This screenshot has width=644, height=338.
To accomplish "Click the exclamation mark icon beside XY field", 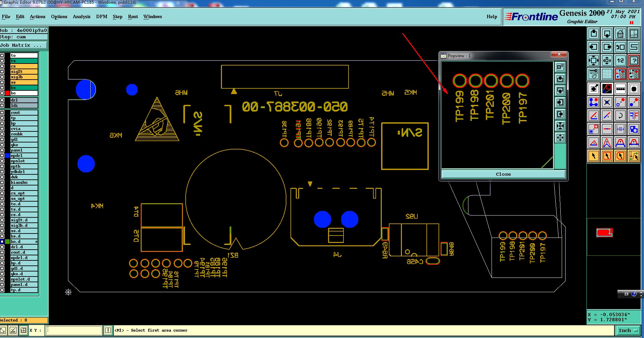I will [x=108, y=330].
